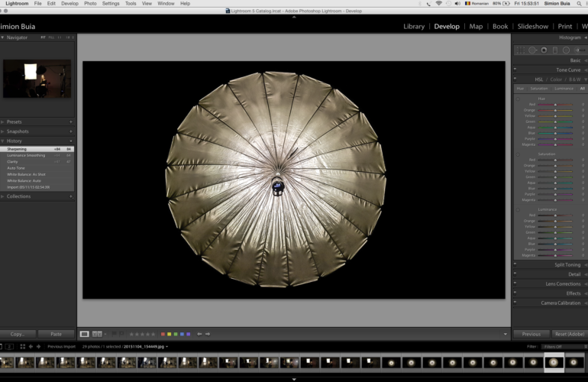Toggle the HSL panel on/off switch
Image resolution: width=588 pixels, height=382 pixels.
point(515,79)
